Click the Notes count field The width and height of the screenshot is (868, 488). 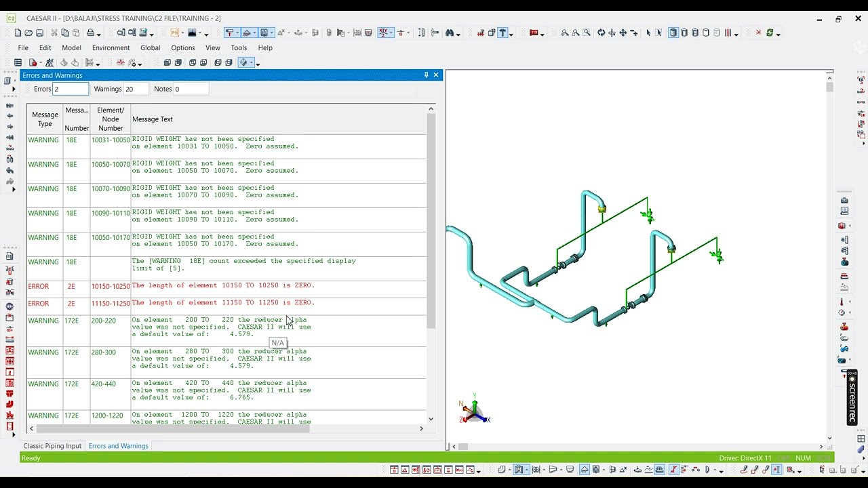tap(191, 89)
